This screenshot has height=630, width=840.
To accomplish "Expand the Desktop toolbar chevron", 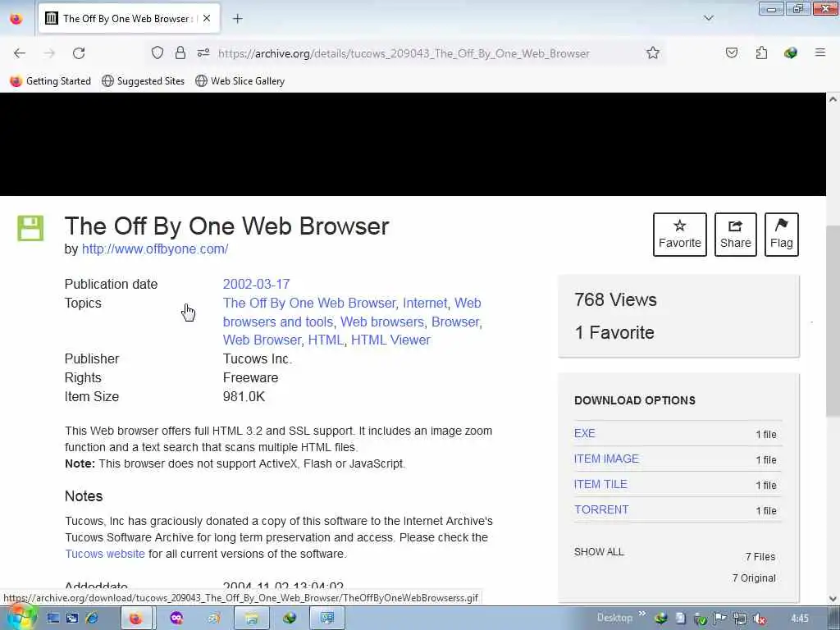I will 641,614.
